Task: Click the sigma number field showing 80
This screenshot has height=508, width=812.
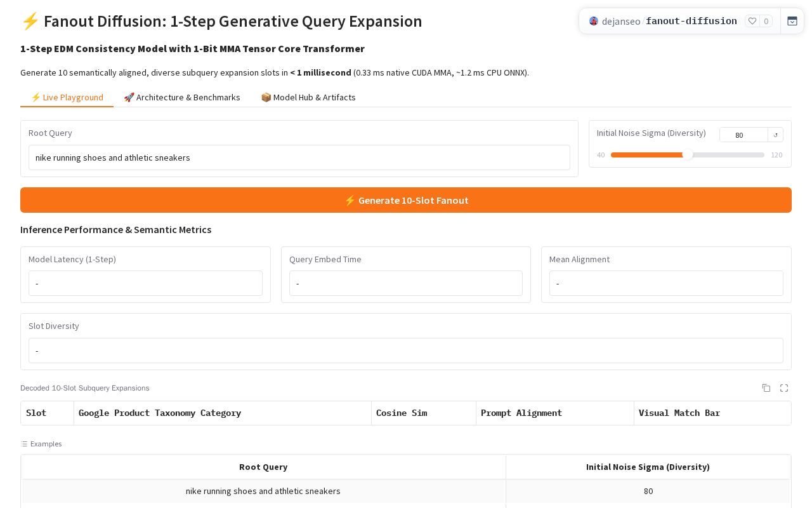Action: click(x=743, y=135)
